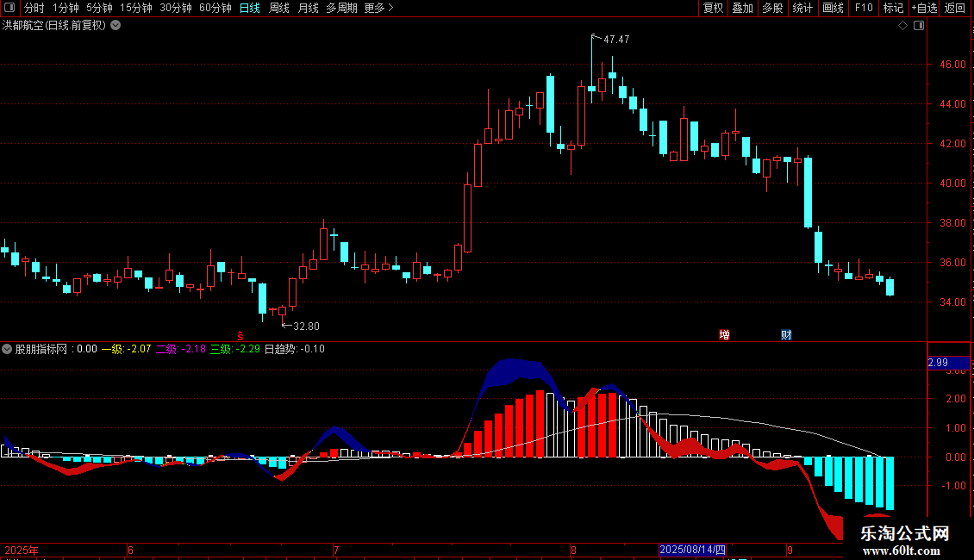
Task: Click the 2025/08/14/四 date marker
Action: point(693,550)
